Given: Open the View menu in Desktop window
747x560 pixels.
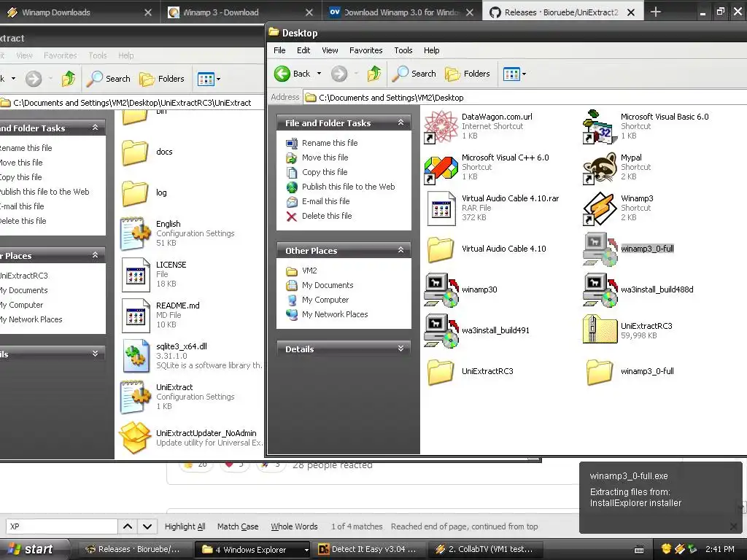Looking at the screenshot, I should [330, 50].
